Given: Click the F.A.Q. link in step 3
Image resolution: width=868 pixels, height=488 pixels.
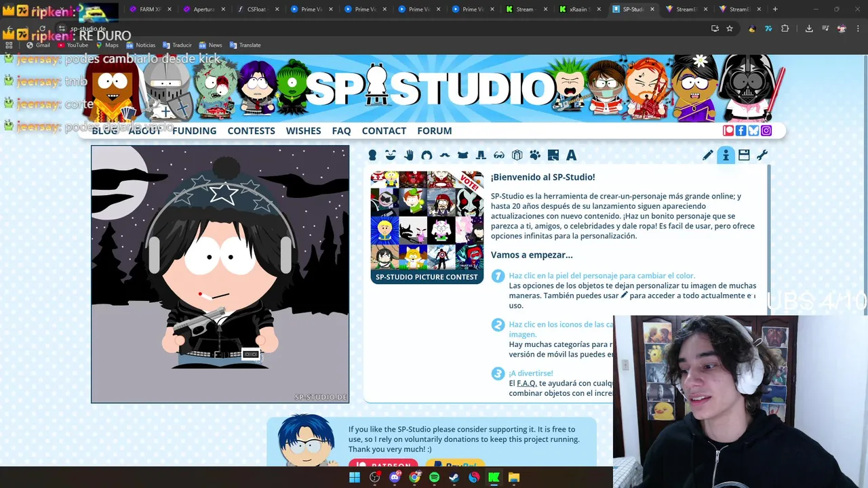Looking at the screenshot, I should pos(527,383).
